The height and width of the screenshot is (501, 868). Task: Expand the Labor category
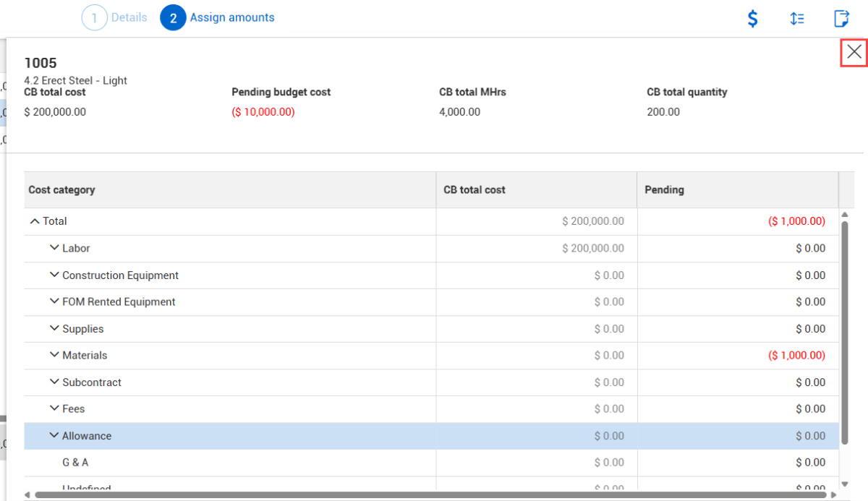[54, 248]
